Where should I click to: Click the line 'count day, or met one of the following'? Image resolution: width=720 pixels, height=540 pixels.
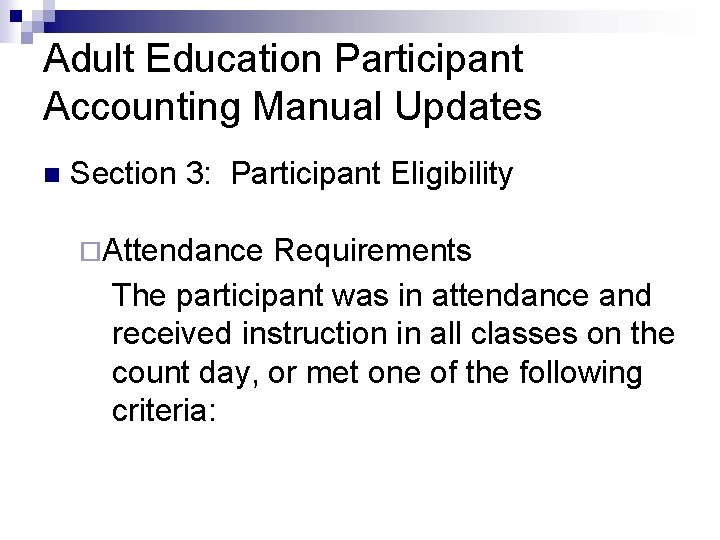(377, 373)
